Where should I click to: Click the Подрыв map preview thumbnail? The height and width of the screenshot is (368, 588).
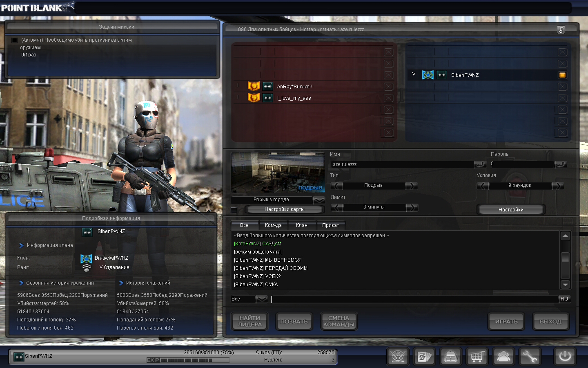278,173
